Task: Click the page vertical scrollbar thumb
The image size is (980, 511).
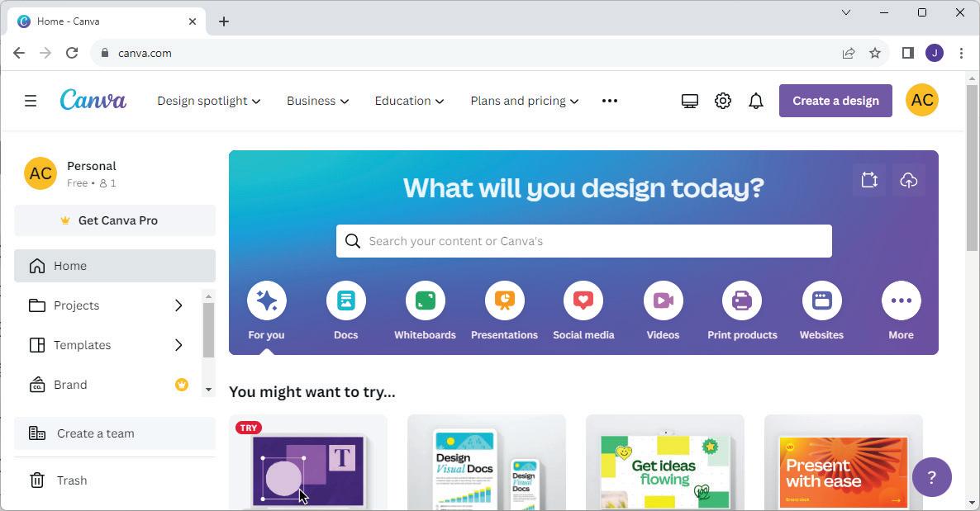Action: tap(972, 168)
